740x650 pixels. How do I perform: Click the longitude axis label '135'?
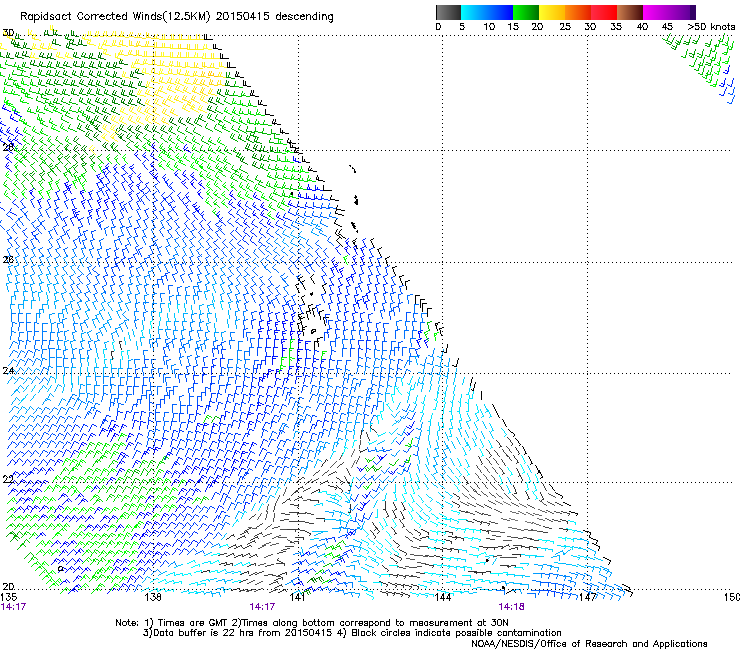8,597
